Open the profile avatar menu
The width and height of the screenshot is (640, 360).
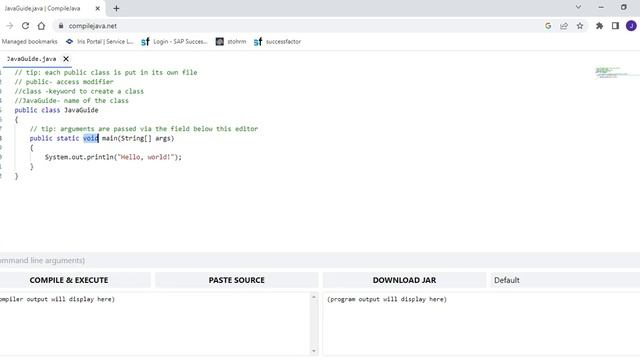[x=631, y=26]
